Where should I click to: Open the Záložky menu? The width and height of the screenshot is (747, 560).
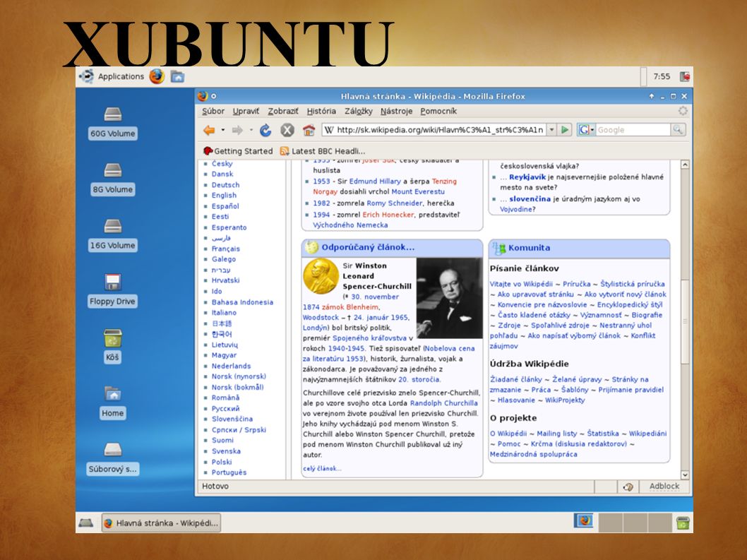point(358,111)
